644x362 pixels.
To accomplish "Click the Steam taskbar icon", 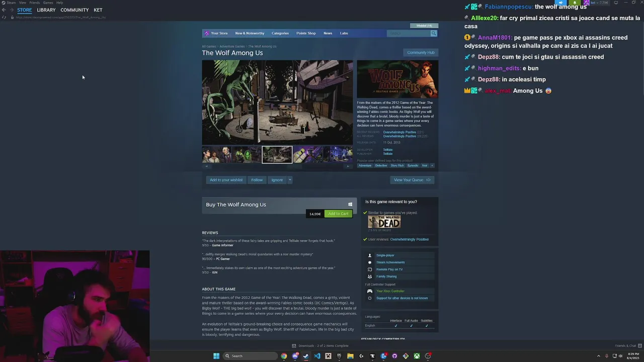I will point(306,356).
